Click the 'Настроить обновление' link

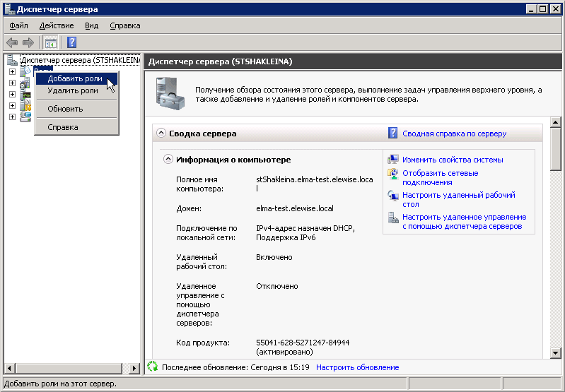point(357,367)
